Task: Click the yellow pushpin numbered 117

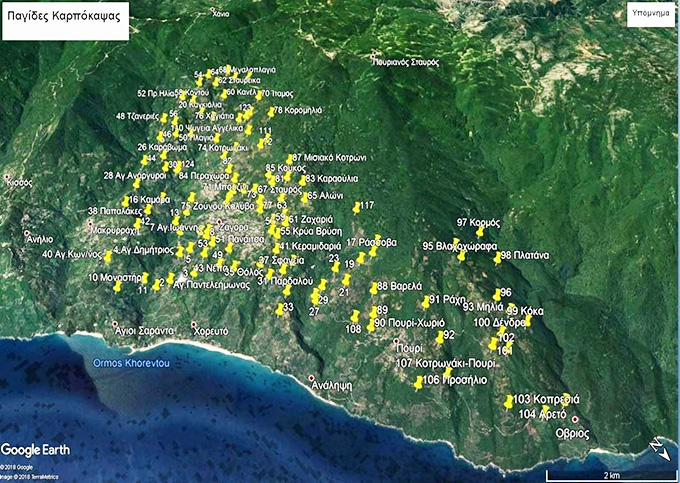Action: point(357,208)
